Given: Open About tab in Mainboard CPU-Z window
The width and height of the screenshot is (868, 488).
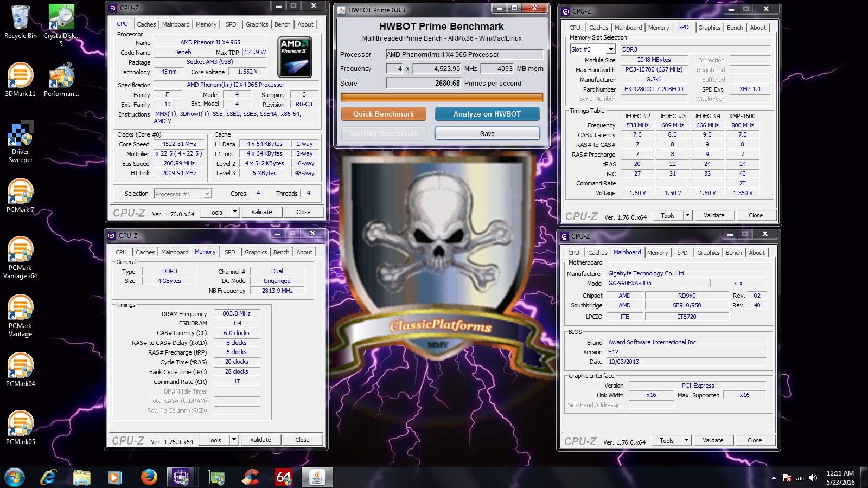Looking at the screenshot, I should click(x=757, y=253).
